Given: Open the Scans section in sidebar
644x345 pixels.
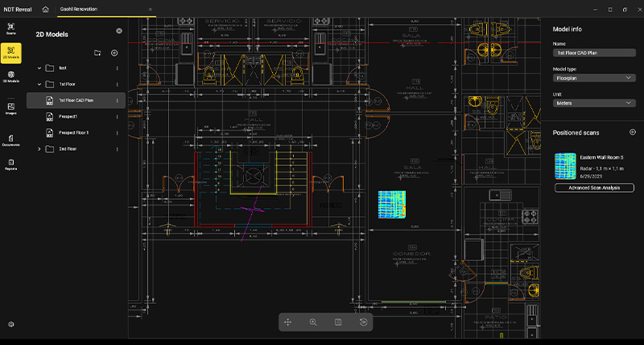Looking at the screenshot, I should [11, 28].
